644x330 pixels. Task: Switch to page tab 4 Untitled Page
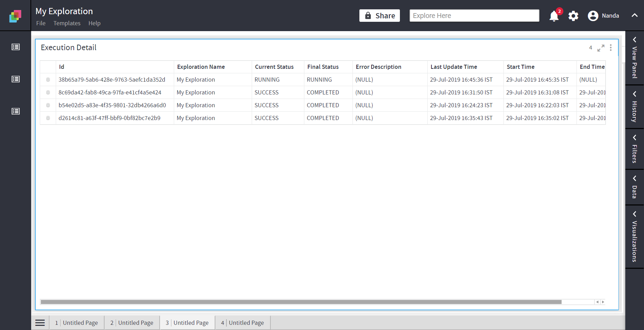coord(243,323)
